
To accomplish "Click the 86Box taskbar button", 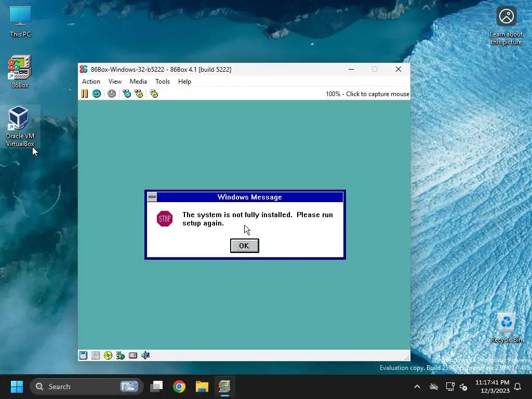I will (224, 387).
